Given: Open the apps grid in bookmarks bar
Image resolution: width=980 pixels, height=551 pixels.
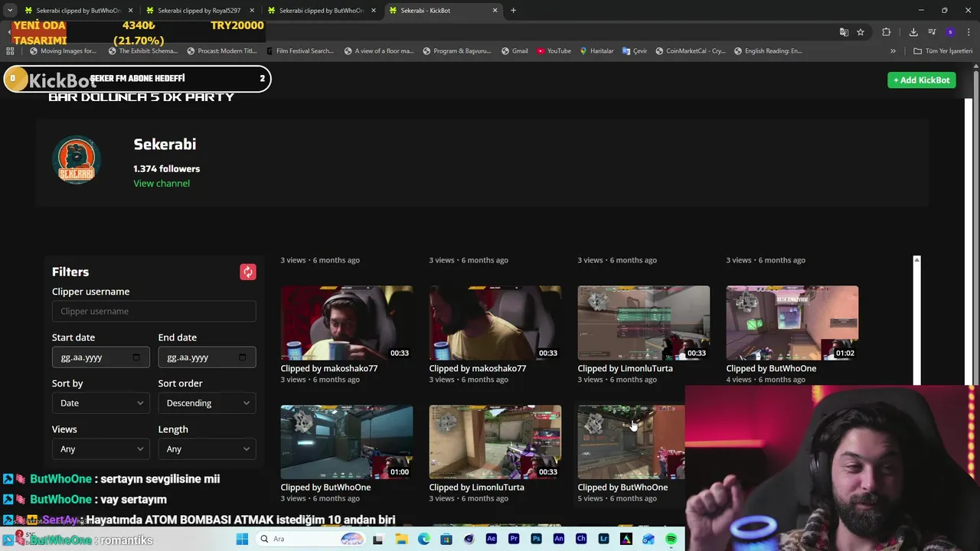Looking at the screenshot, I should [x=10, y=51].
